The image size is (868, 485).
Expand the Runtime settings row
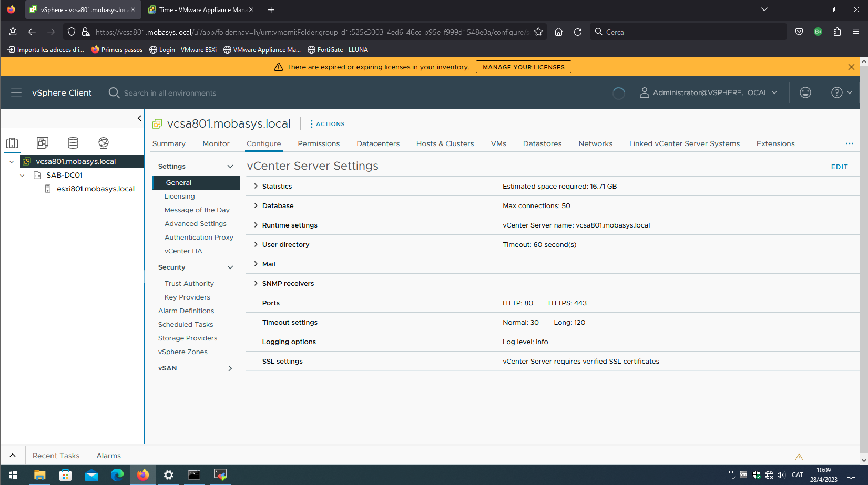coord(256,225)
